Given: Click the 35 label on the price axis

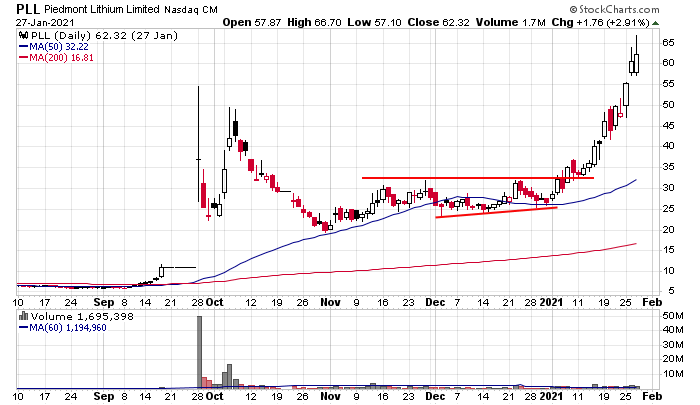Looking at the screenshot, I should tap(668, 167).
